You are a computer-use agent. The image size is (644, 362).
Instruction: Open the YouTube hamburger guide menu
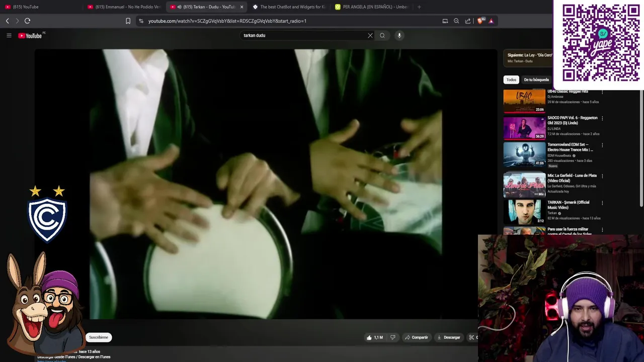pos(9,36)
